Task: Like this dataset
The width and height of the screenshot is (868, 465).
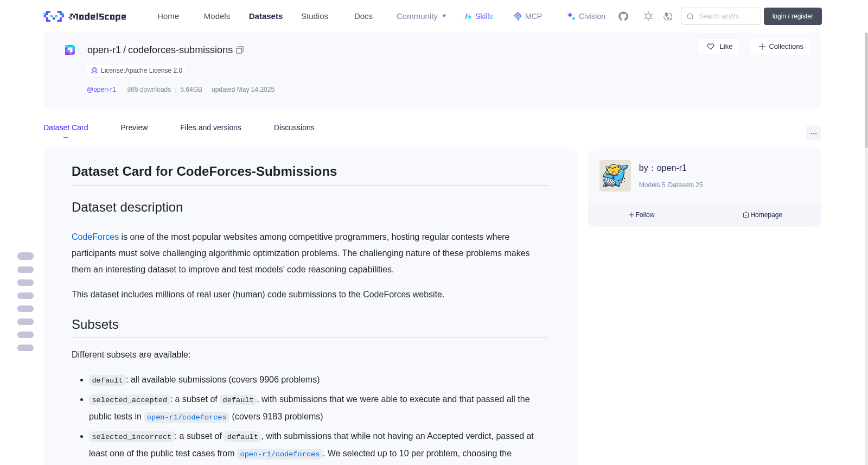Action: (x=719, y=47)
